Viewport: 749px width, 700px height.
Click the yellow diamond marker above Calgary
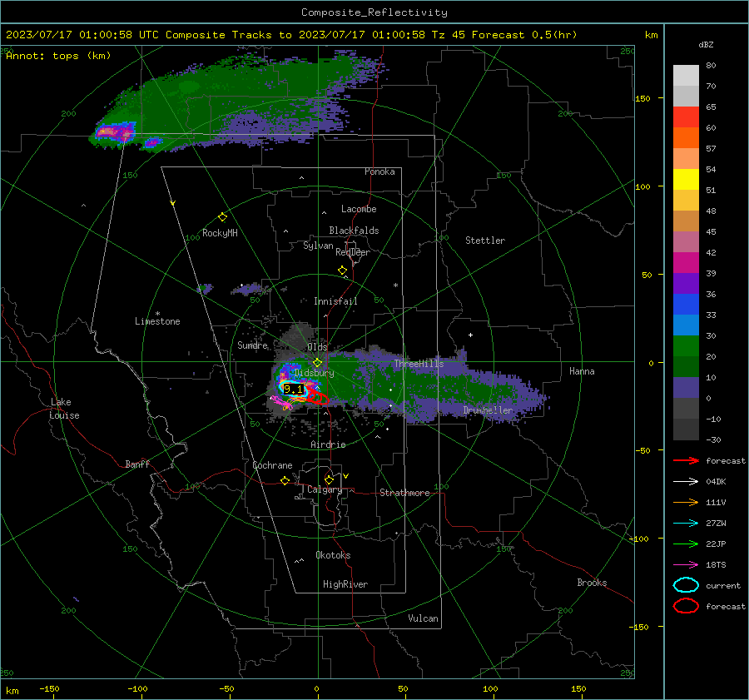pos(329,479)
